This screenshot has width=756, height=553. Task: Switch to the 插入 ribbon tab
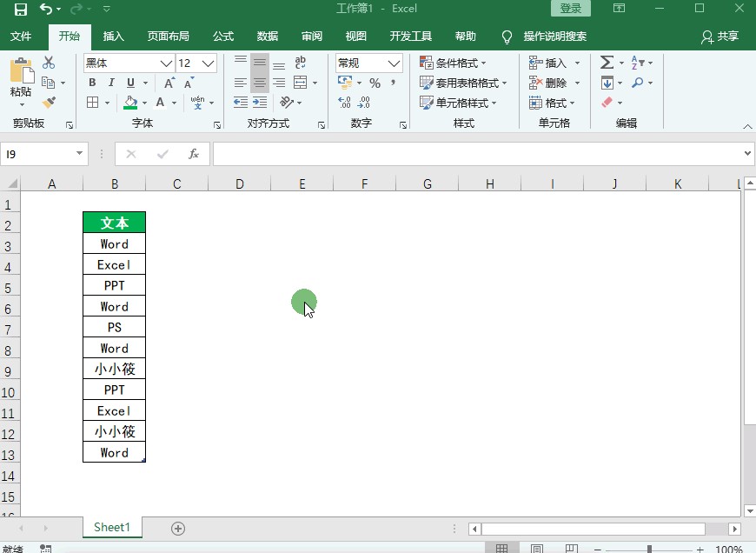[113, 37]
